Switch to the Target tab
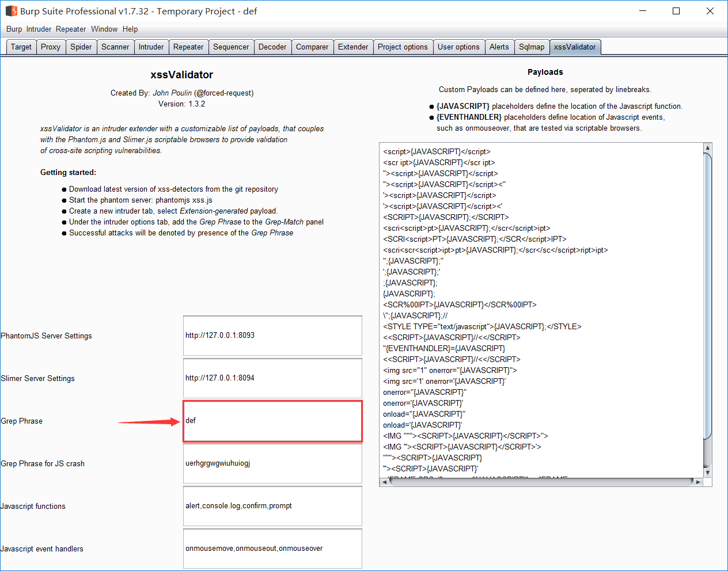728x571 pixels. coord(21,47)
